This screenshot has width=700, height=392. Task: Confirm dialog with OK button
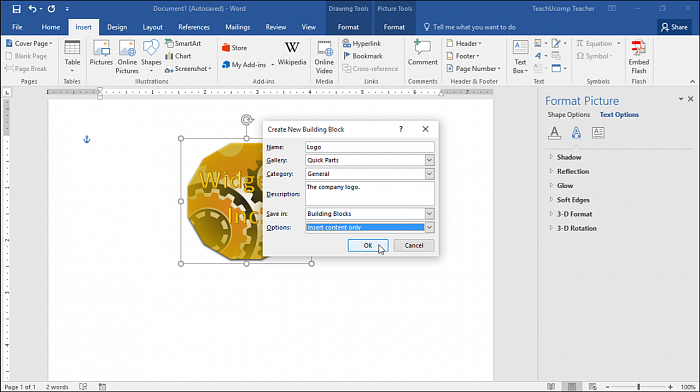pos(368,246)
